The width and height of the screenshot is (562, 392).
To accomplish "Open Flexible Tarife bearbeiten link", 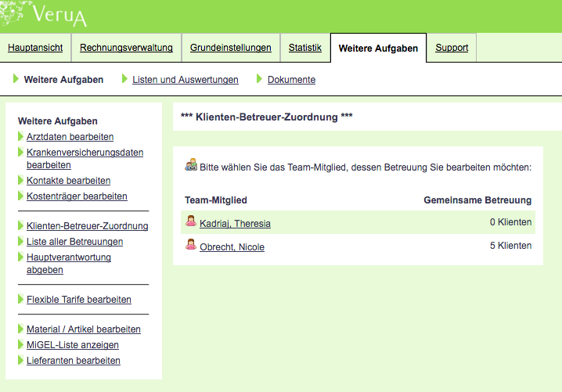I will [79, 300].
